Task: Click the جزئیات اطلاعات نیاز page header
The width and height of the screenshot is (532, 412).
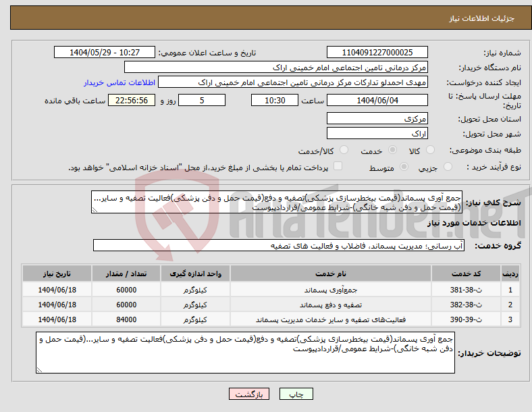Action: [481, 18]
